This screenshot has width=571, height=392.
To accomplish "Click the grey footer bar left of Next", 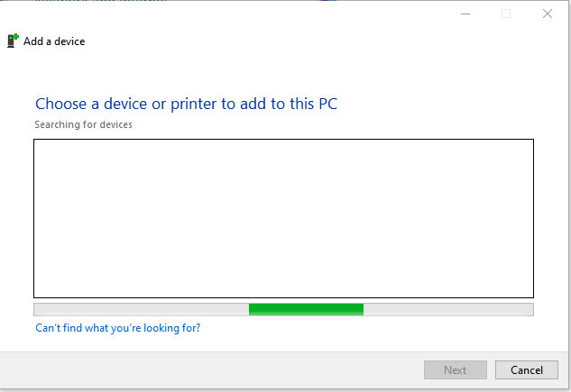I will point(211,369).
